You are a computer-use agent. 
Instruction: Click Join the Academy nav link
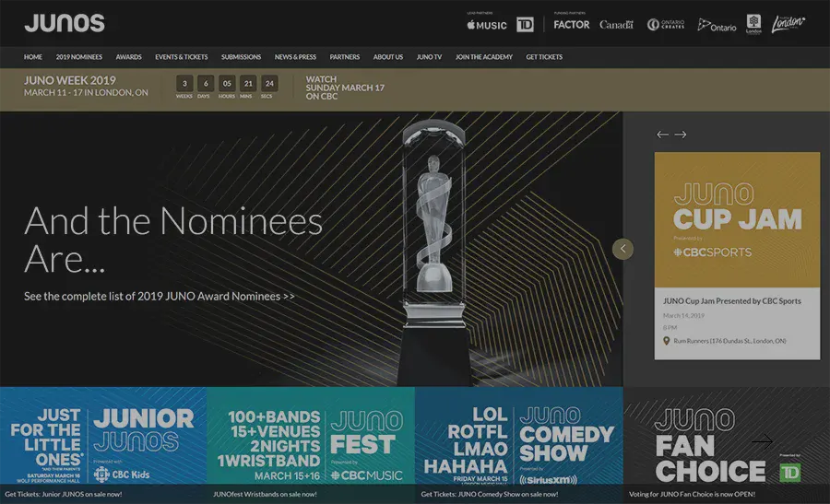pyautogui.click(x=483, y=57)
